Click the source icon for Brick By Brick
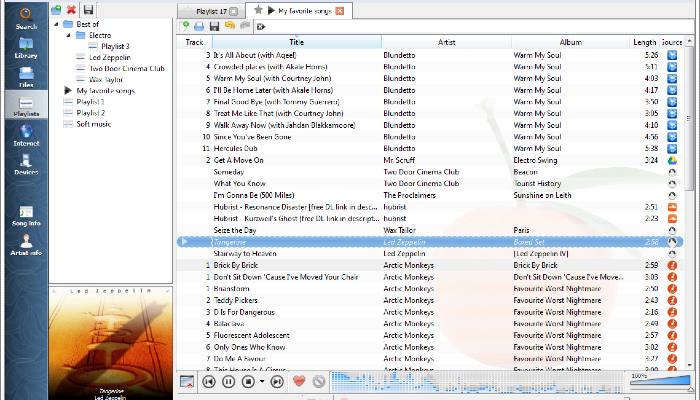This screenshot has height=400, width=700. pyautogui.click(x=672, y=265)
